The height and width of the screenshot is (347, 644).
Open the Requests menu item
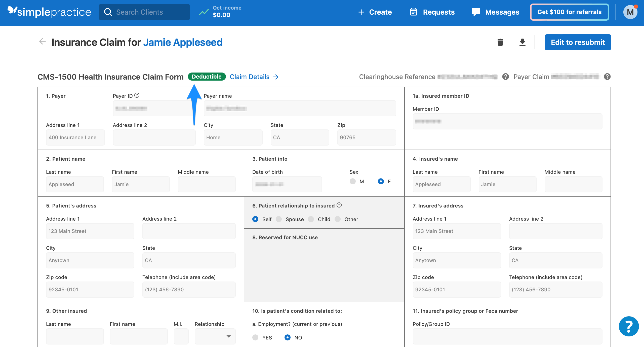click(x=432, y=12)
